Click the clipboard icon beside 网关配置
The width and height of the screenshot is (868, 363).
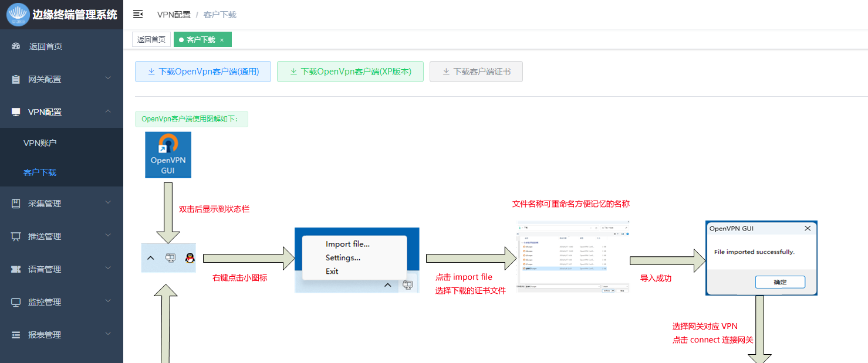coord(16,79)
